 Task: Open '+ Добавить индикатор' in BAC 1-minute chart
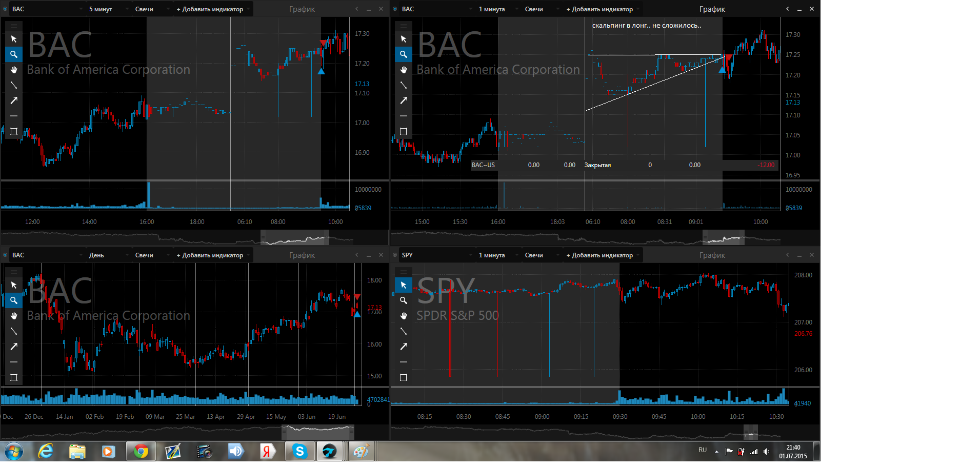pyautogui.click(x=603, y=9)
